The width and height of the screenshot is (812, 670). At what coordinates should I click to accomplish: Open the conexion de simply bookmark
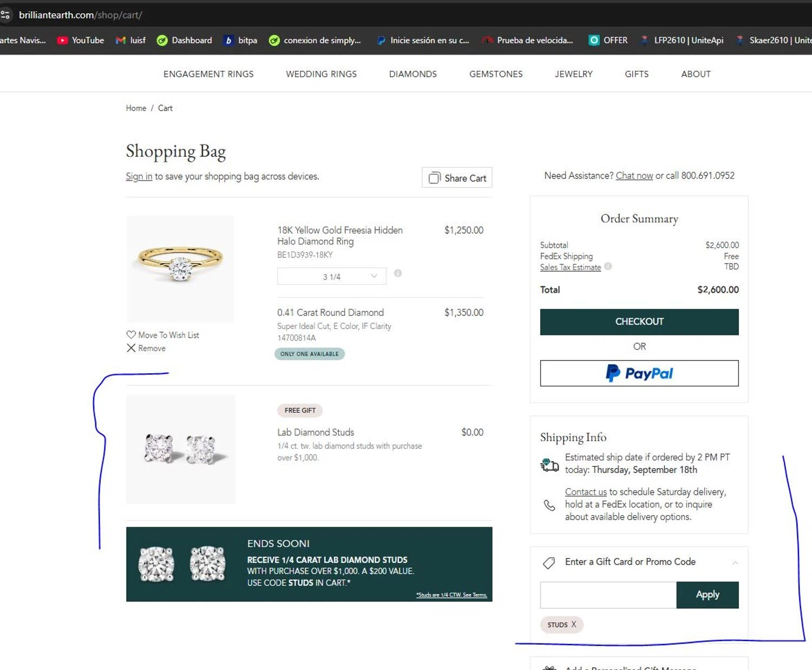pos(315,40)
